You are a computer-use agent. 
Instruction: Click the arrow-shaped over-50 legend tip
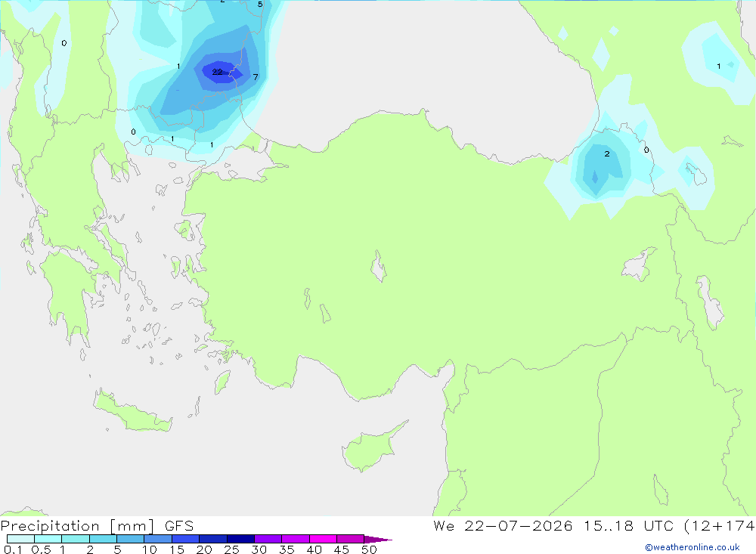377,539
